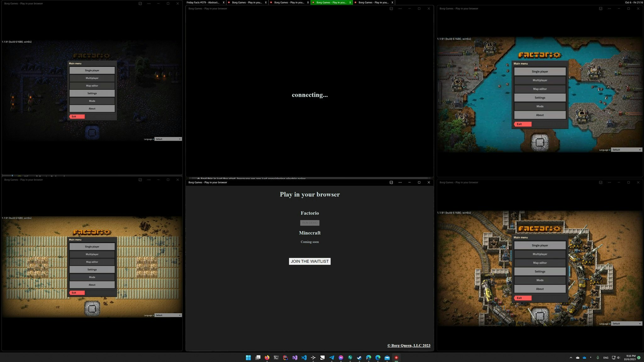The height and width of the screenshot is (362, 644).
Task: Click Single player in bottom-right train-base window
Action: pos(540,245)
